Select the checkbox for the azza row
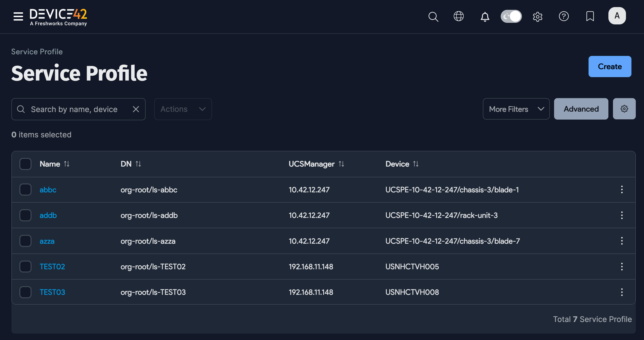This screenshot has width=644, height=340. coord(25,241)
